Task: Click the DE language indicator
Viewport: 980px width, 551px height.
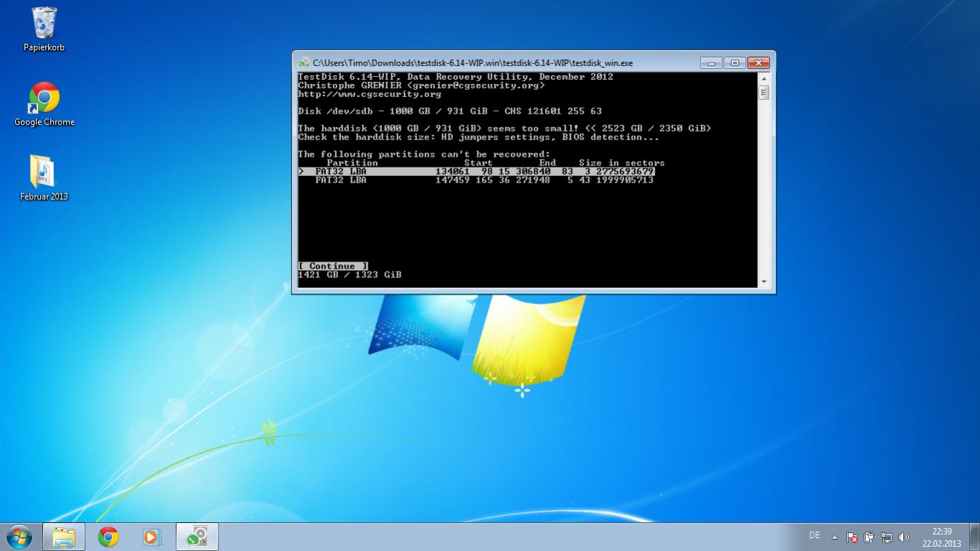Action: [x=814, y=535]
